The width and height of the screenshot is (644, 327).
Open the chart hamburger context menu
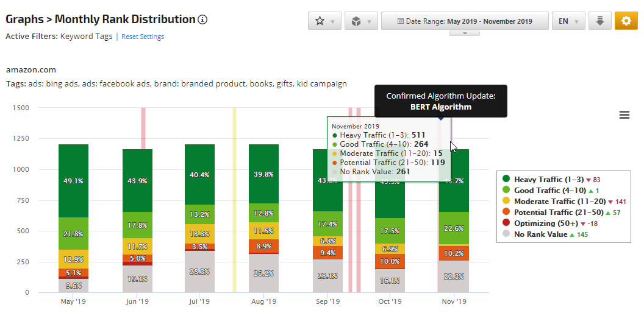click(x=624, y=115)
